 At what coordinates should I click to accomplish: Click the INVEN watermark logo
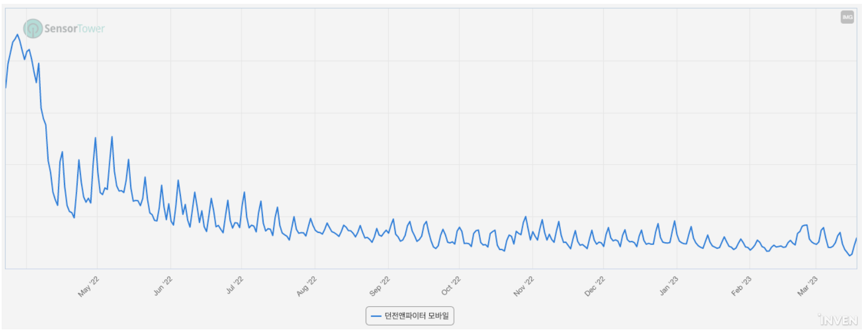click(x=838, y=320)
